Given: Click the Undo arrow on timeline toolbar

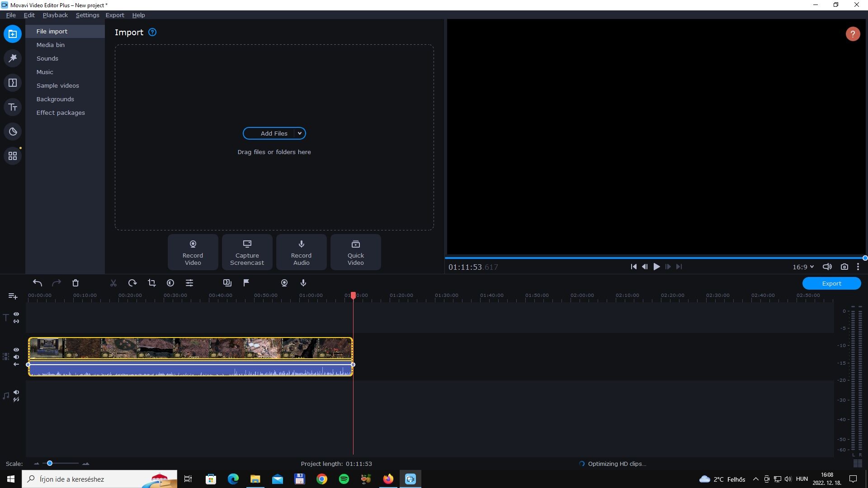Looking at the screenshot, I should click(38, 283).
